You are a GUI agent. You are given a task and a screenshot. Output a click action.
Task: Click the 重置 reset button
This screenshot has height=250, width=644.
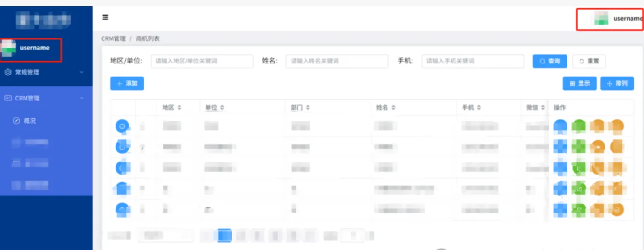click(589, 61)
